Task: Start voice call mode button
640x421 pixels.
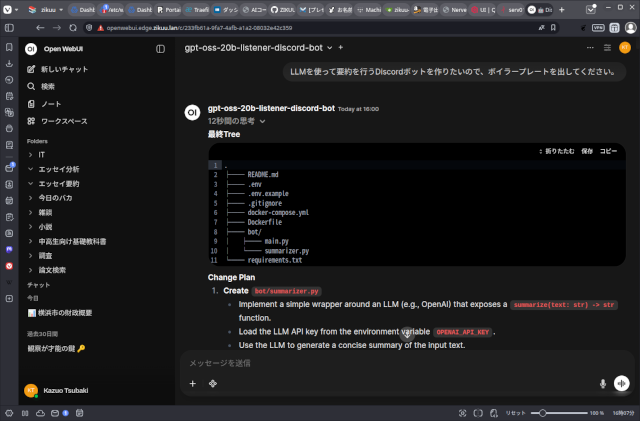Action: [621, 383]
